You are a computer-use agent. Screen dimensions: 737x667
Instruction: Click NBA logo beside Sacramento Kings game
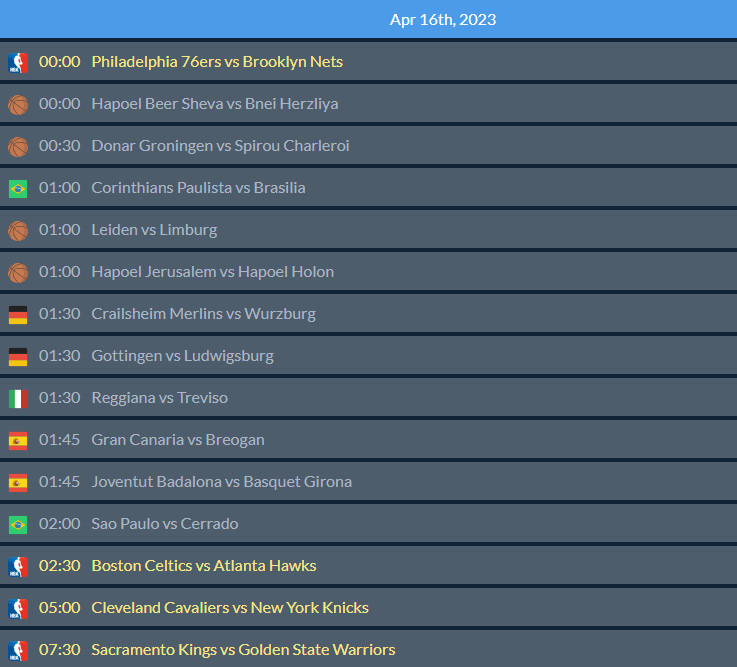[x=18, y=651]
